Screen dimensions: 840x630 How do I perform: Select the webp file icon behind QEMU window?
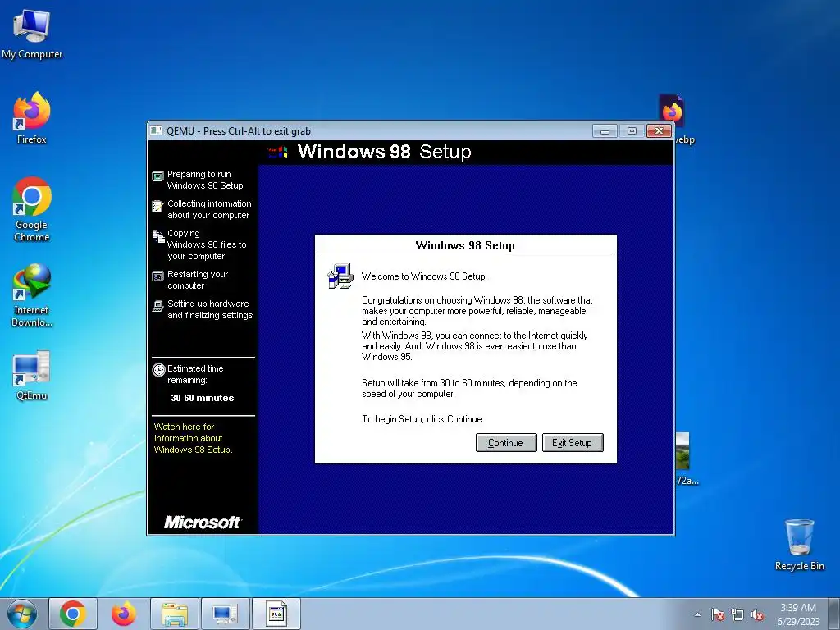(x=672, y=111)
